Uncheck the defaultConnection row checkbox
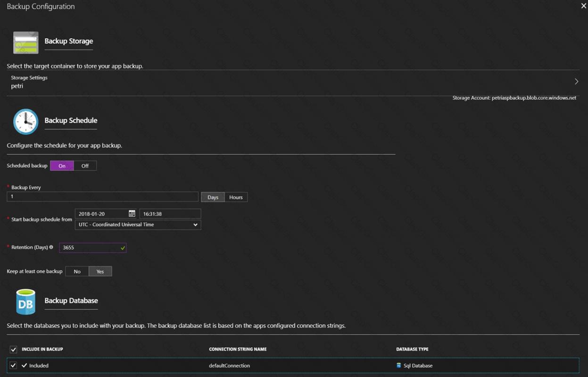 point(13,366)
